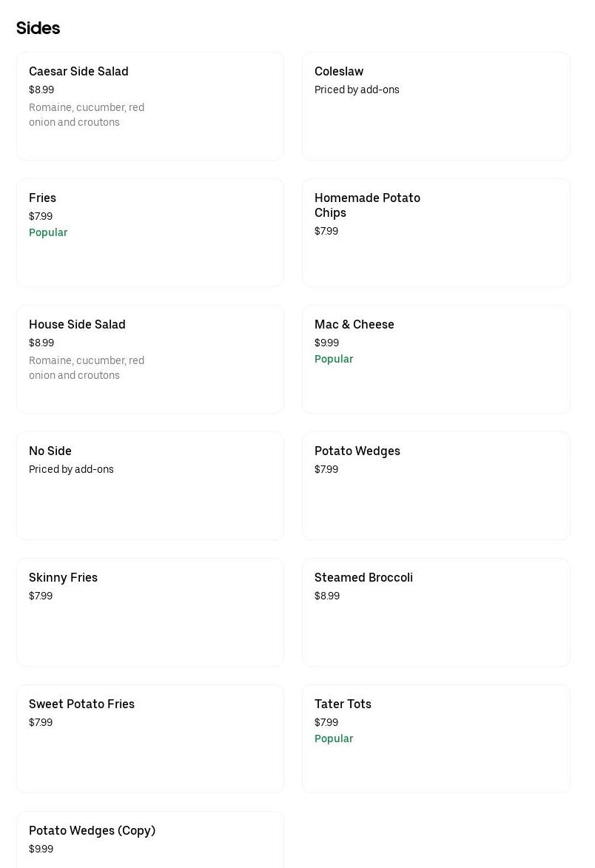
Task: Click the Sweet Potato Fries card
Action: pos(149,739)
